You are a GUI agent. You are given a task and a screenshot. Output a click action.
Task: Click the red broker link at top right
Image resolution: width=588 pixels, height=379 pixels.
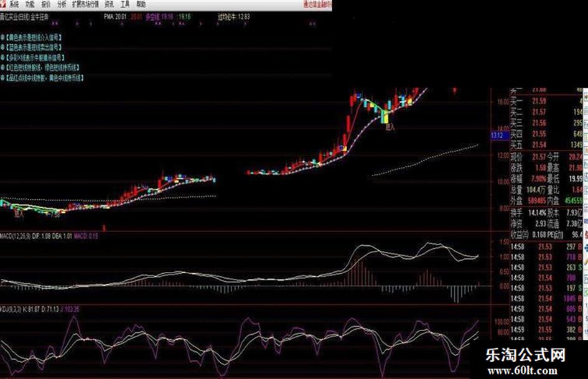(x=317, y=4)
